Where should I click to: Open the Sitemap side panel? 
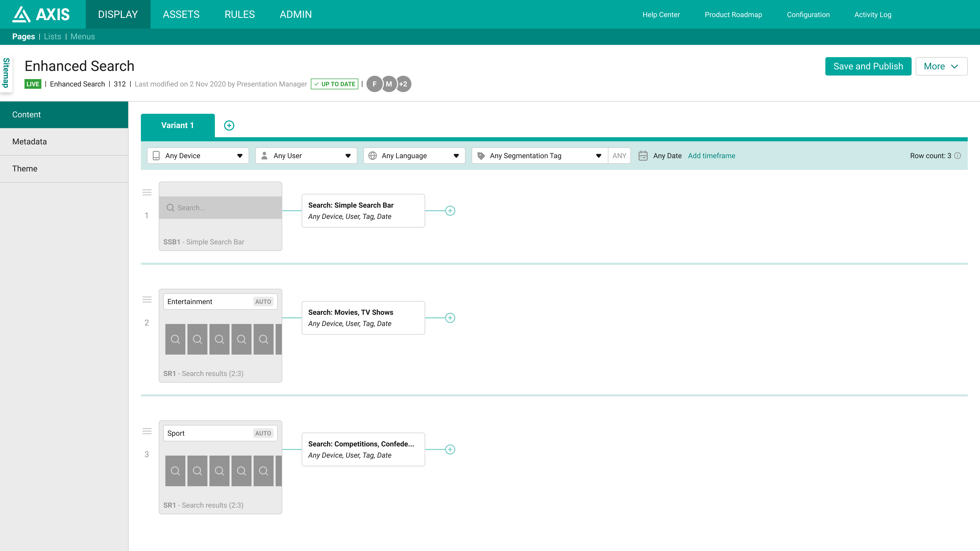tap(6, 73)
